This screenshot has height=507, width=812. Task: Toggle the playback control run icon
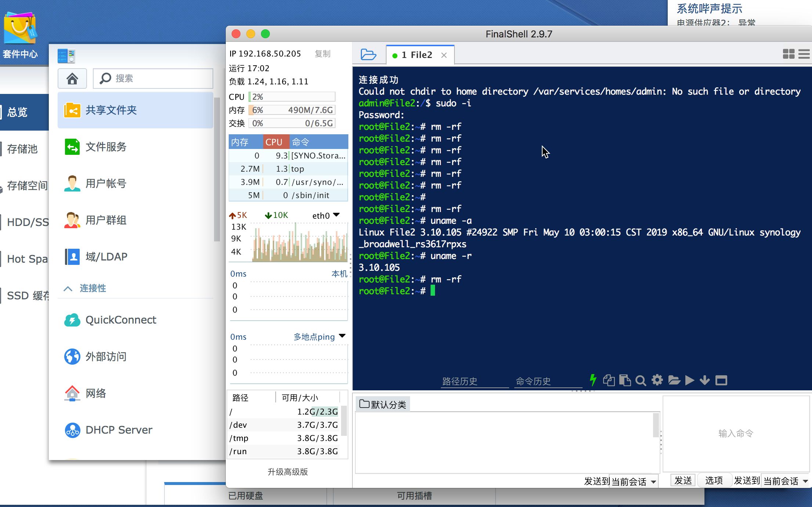click(x=689, y=381)
